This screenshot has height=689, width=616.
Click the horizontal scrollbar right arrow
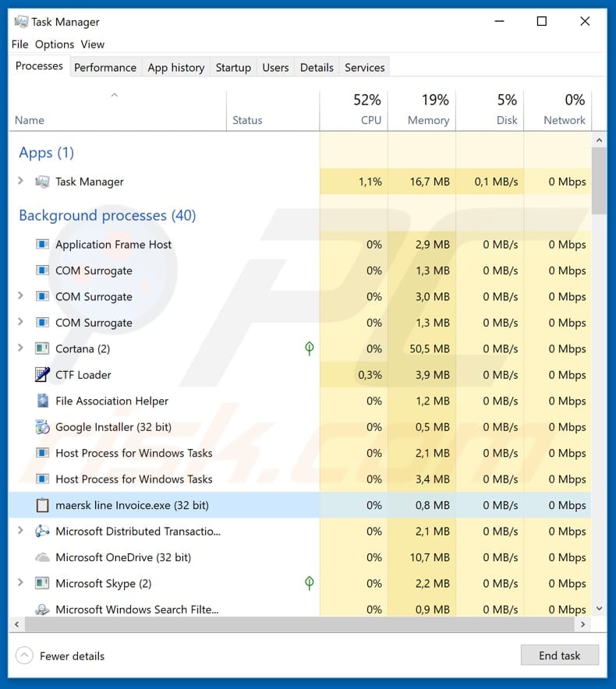click(x=583, y=624)
